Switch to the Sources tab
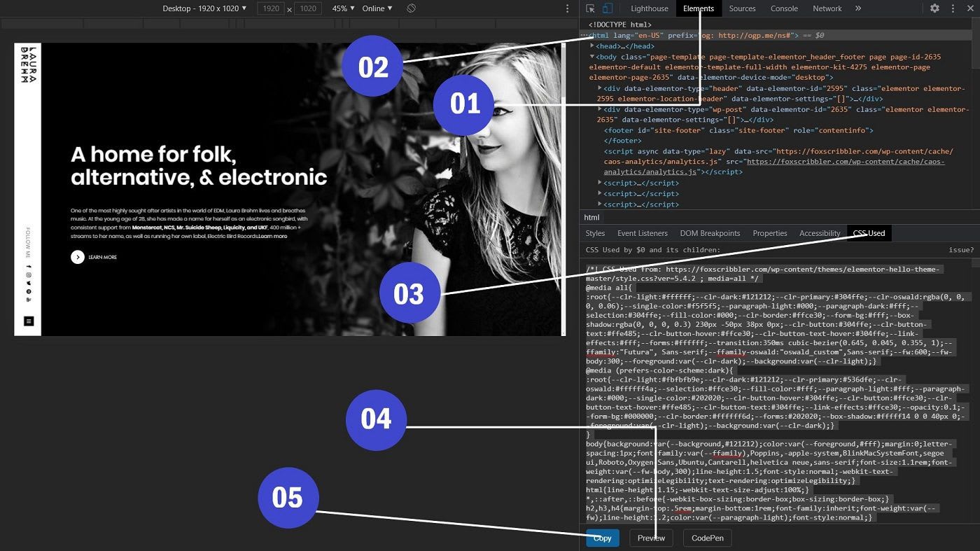The image size is (980, 551). pyautogui.click(x=742, y=8)
